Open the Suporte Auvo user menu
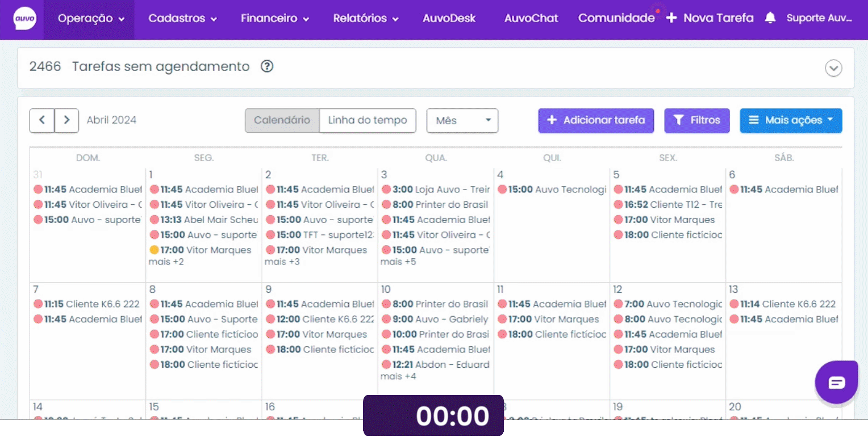 819,18
